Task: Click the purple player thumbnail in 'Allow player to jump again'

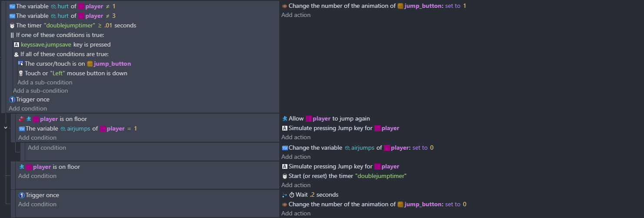Action: click(309, 119)
